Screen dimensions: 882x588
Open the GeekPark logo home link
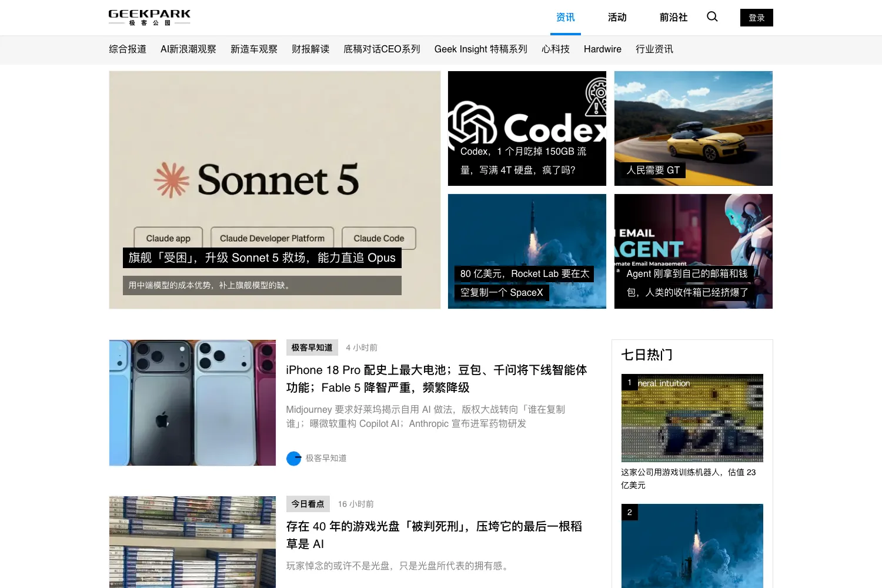click(x=149, y=17)
